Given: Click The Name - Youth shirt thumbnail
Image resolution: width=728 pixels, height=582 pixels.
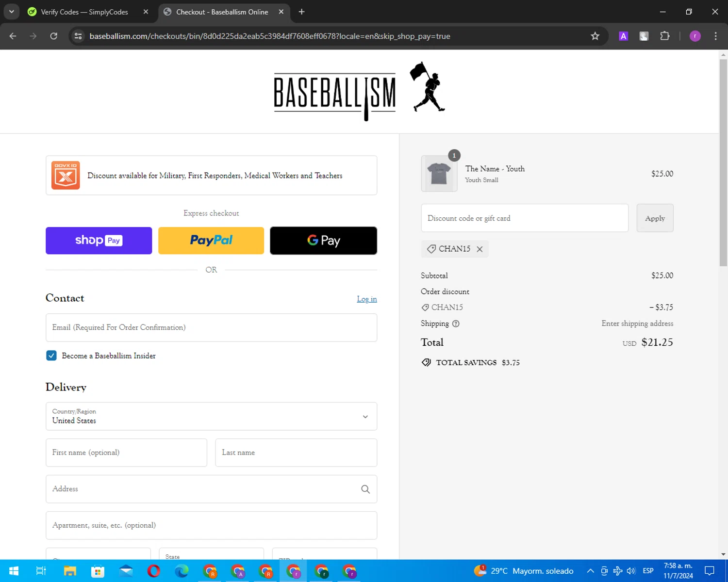Looking at the screenshot, I should coord(439,174).
